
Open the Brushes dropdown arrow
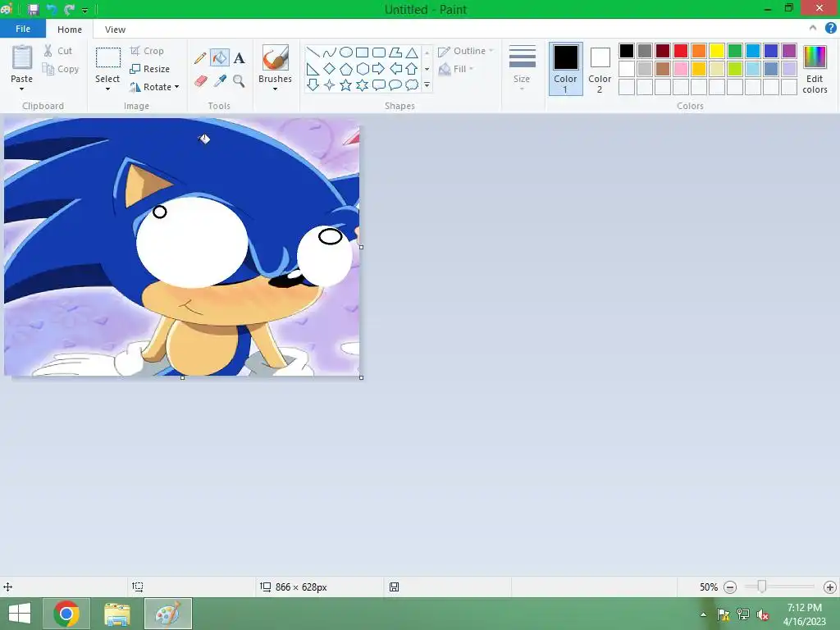click(x=276, y=89)
